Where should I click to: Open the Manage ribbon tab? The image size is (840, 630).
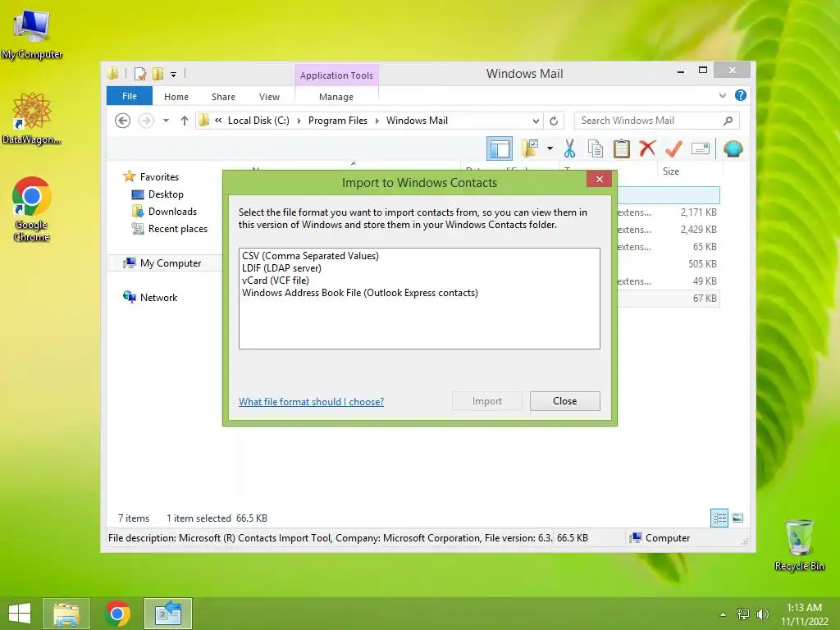click(x=336, y=97)
